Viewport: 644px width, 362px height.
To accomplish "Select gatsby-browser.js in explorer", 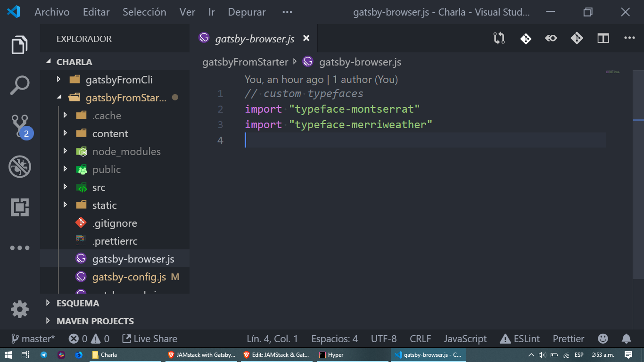I will pyautogui.click(x=115, y=259).
